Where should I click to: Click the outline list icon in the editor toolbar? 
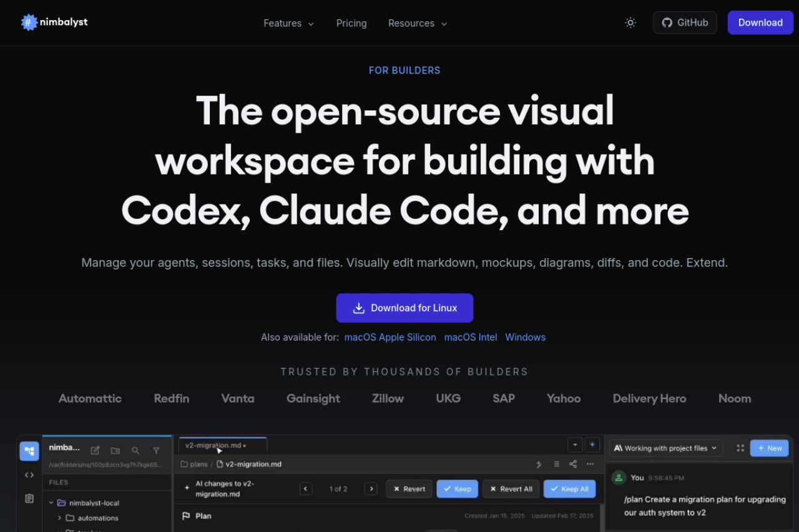pos(556,464)
